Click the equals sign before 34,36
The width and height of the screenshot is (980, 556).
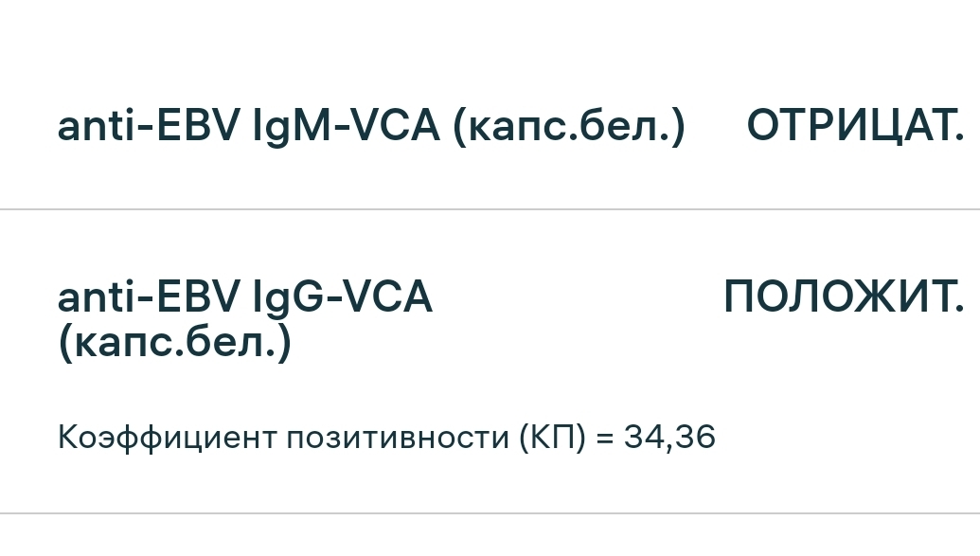(x=605, y=438)
